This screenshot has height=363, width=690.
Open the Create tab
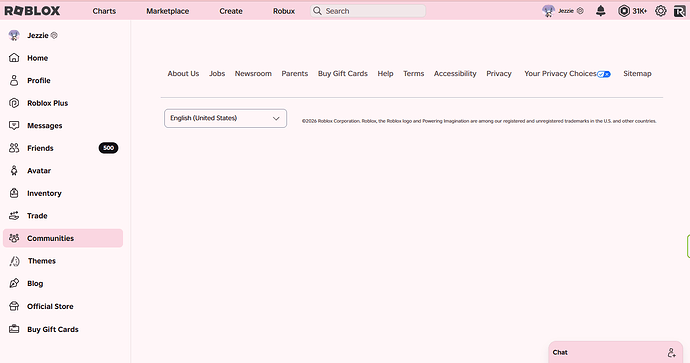tap(231, 11)
